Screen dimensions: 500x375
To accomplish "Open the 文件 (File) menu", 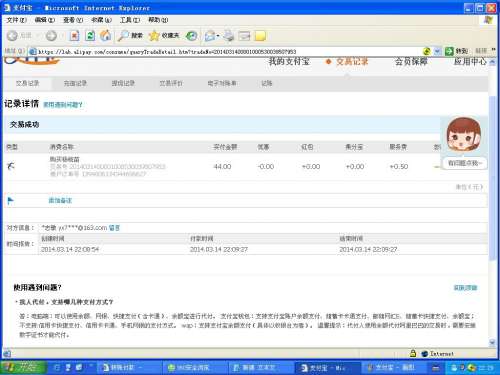I will click(17, 20).
